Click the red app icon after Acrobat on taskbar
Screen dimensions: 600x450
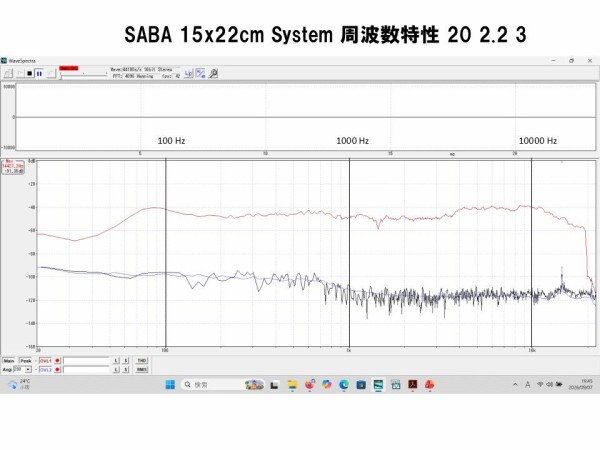click(x=429, y=385)
